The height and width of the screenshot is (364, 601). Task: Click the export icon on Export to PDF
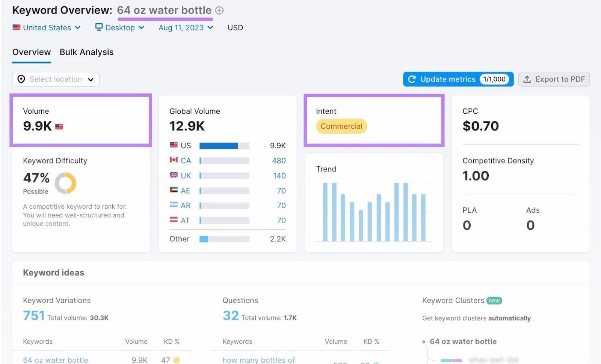pyautogui.click(x=527, y=79)
